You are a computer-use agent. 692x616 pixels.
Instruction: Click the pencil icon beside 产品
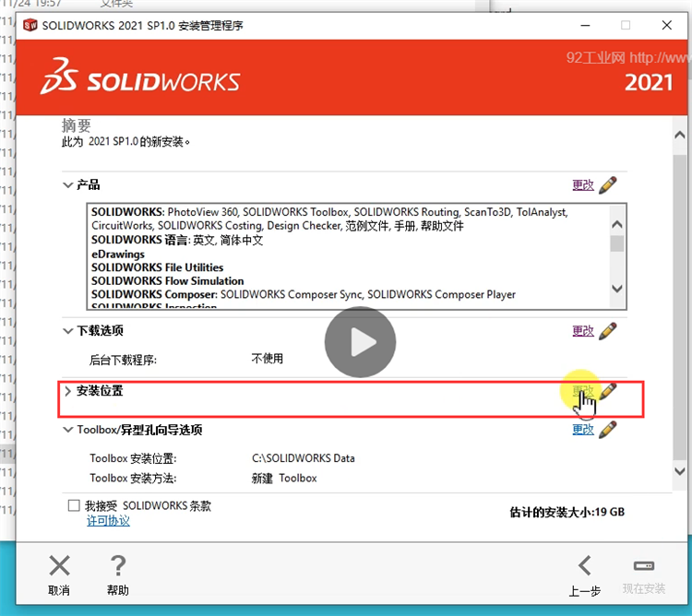tap(608, 185)
